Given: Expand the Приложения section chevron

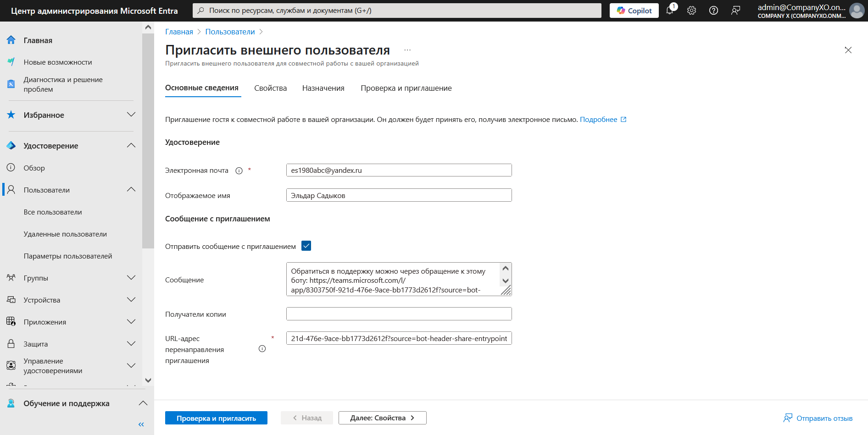Looking at the screenshot, I should 131,322.
